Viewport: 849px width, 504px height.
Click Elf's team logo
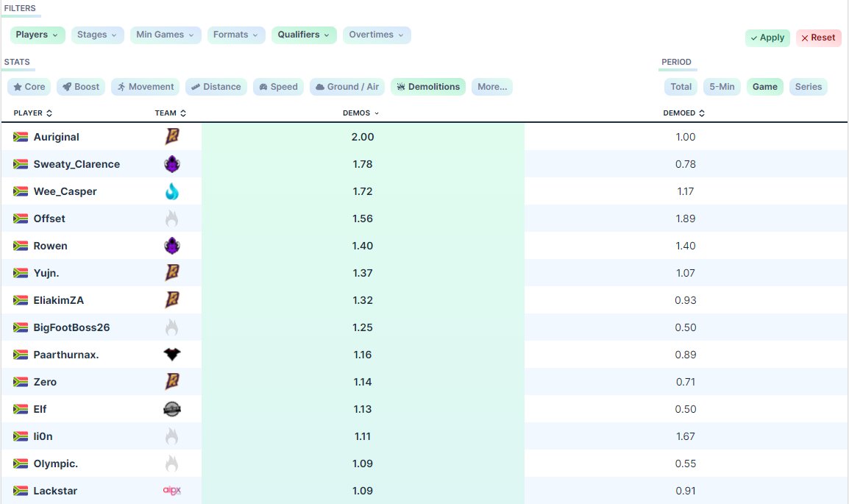click(171, 409)
